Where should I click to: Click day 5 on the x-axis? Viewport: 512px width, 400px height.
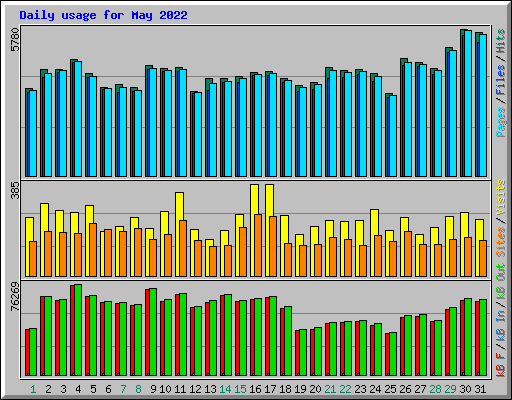coord(93,389)
